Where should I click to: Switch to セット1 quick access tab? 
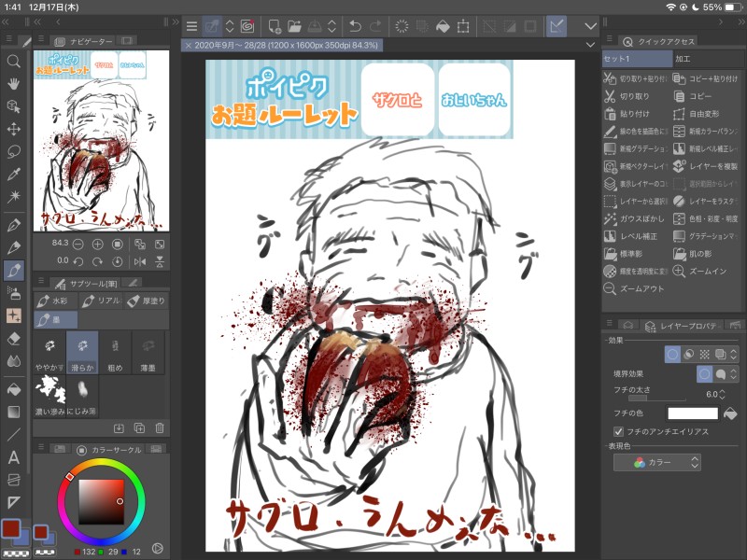637,59
